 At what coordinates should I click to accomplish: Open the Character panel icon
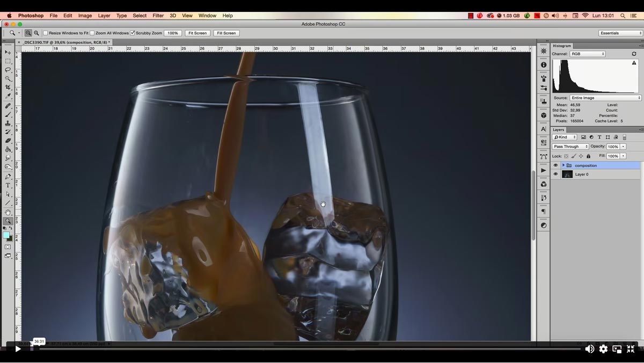pos(544,129)
